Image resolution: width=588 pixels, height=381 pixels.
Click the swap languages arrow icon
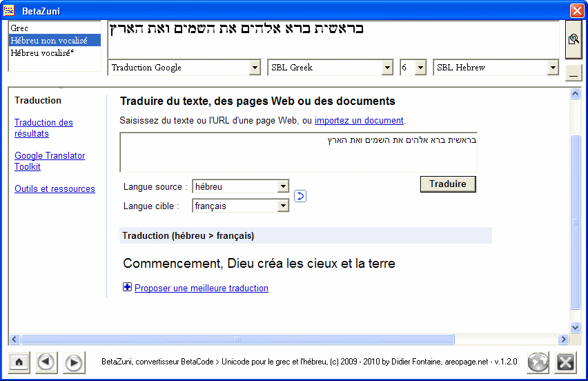[300, 196]
